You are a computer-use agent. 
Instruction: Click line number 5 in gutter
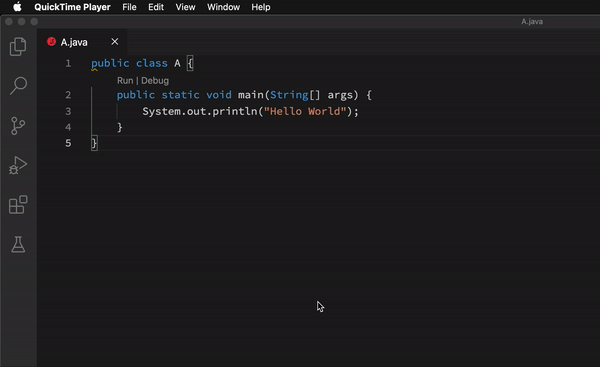[x=68, y=143]
